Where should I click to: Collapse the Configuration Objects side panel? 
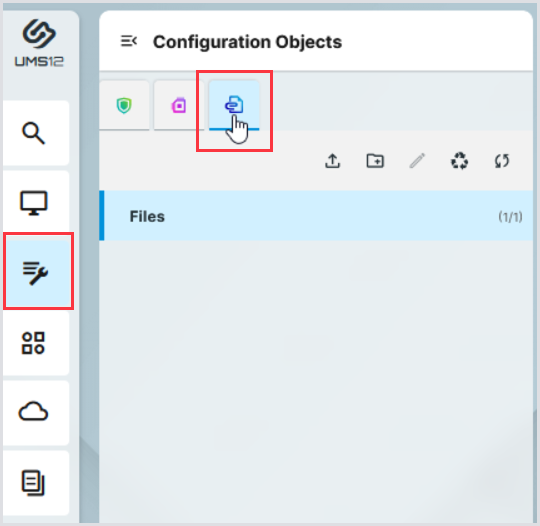pyautogui.click(x=128, y=41)
